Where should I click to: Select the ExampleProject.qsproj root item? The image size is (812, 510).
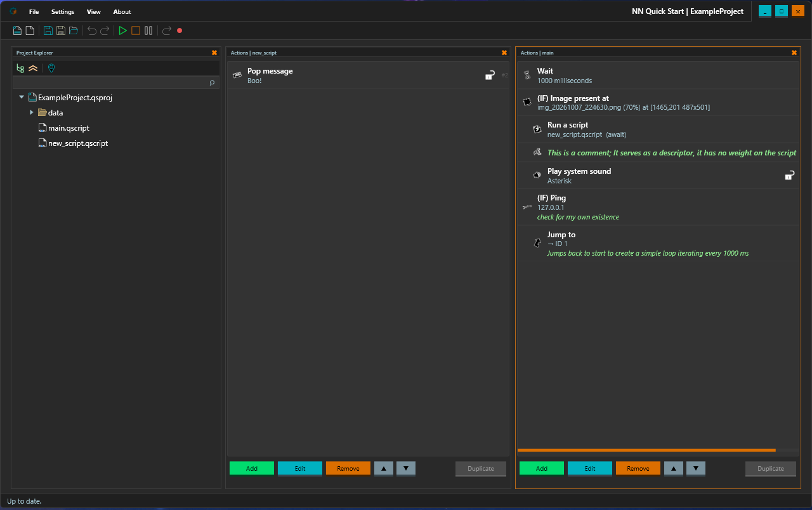(x=70, y=98)
